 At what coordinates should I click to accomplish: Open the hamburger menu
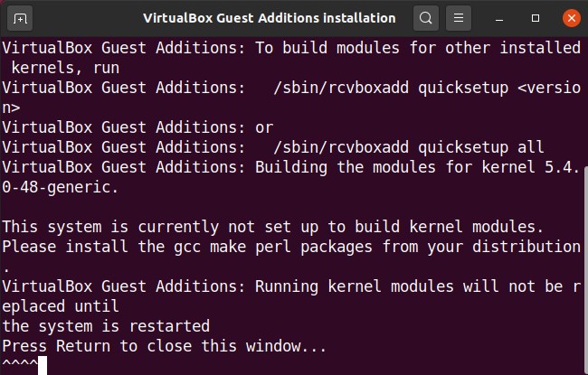coord(460,18)
